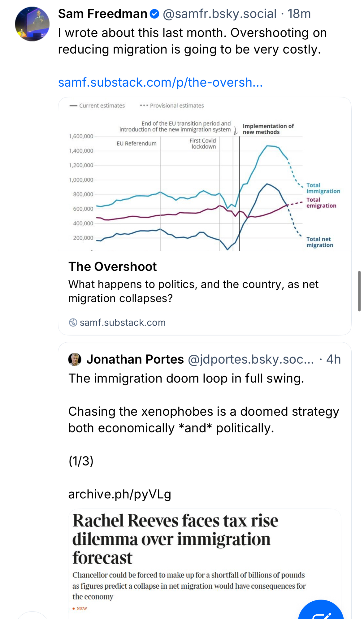Open Sam Freedman's profile avatar
Screen dimensions: 364x619
32,24
